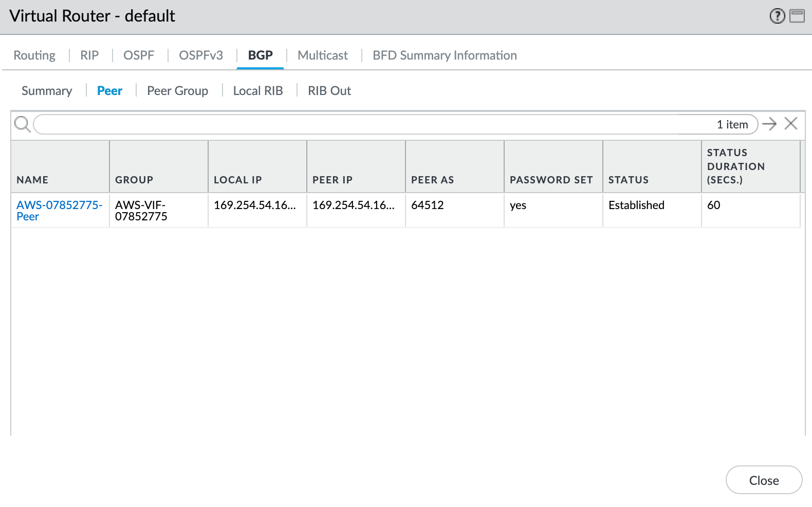Image resolution: width=812 pixels, height=507 pixels.
Task: Click the arrow icon to apply filter
Action: click(x=769, y=124)
